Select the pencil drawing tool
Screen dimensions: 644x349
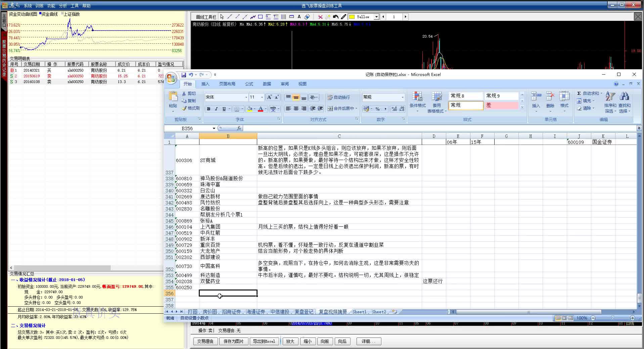pyautogui.click(x=343, y=17)
